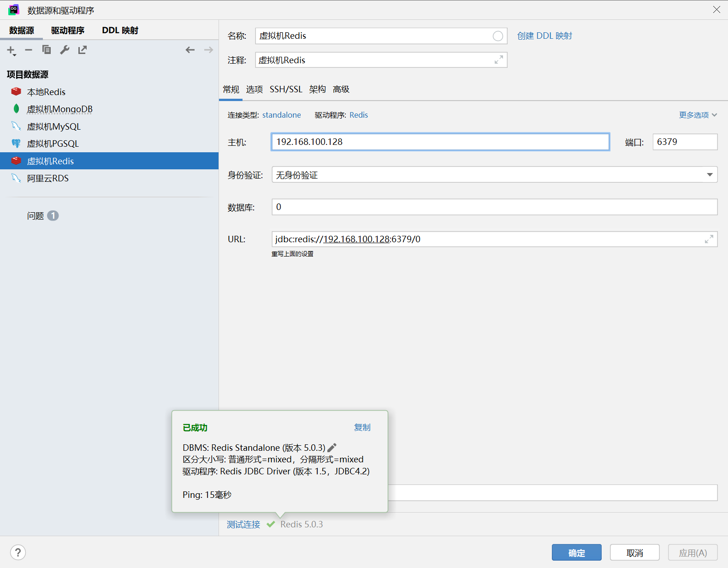728x568 pixels.
Task: Select 虚拟机MongoDB data source
Action: 109,109
